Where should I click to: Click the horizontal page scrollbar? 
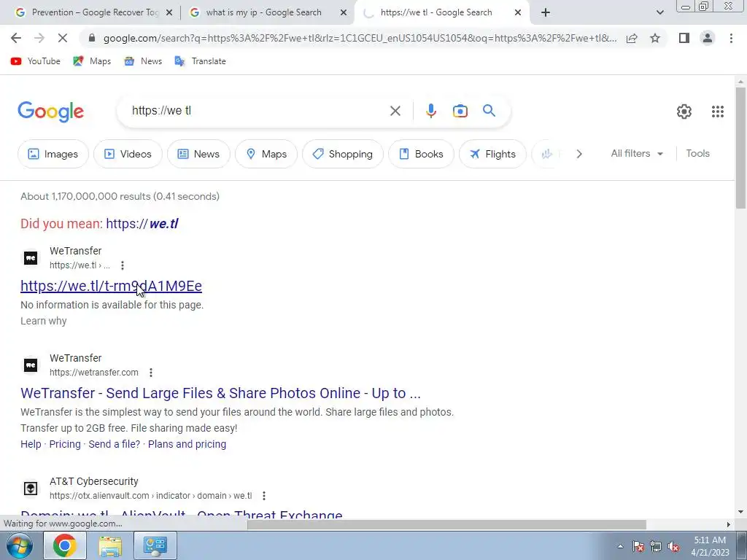coord(446,524)
